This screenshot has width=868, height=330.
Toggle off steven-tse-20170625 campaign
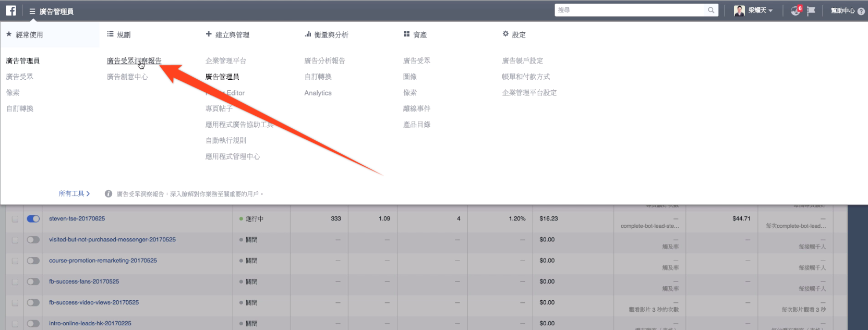click(33, 218)
